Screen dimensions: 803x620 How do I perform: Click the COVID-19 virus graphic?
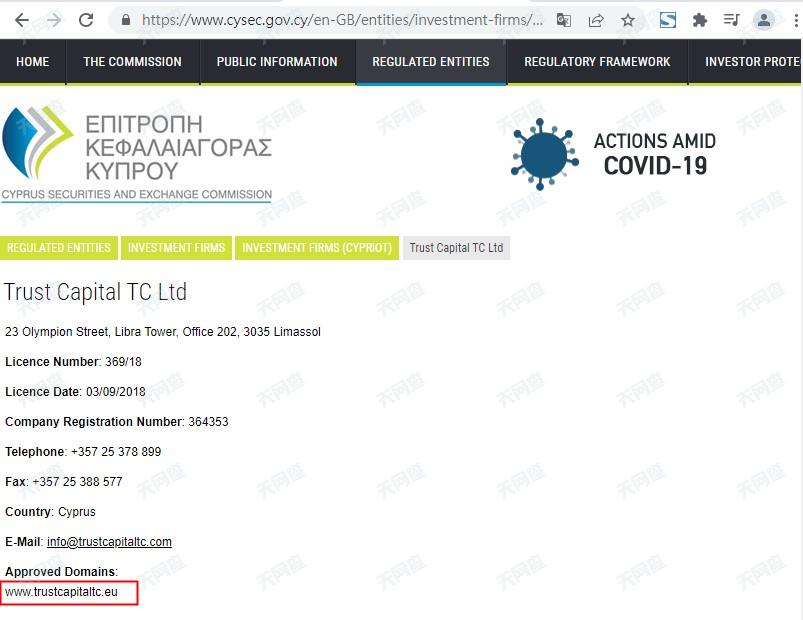coord(544,154)
